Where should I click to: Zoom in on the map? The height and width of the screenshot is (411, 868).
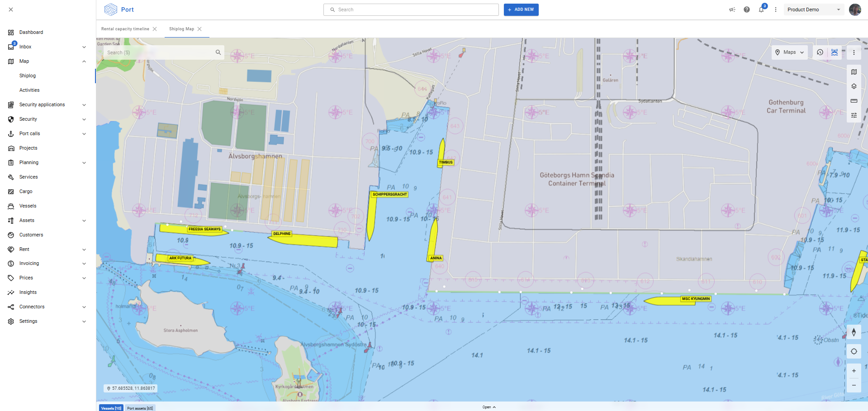click(854, 371)
